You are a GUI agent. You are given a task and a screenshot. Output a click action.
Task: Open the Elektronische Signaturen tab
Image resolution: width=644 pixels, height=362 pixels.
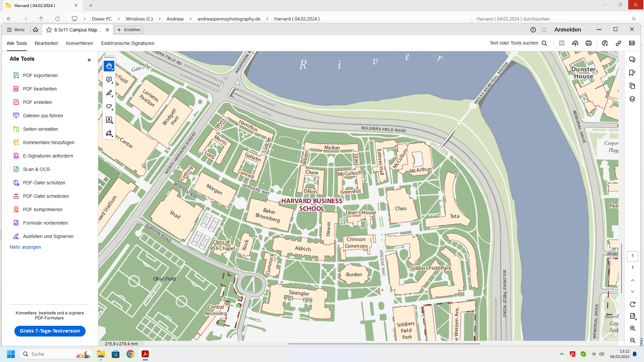pos(128,43)
